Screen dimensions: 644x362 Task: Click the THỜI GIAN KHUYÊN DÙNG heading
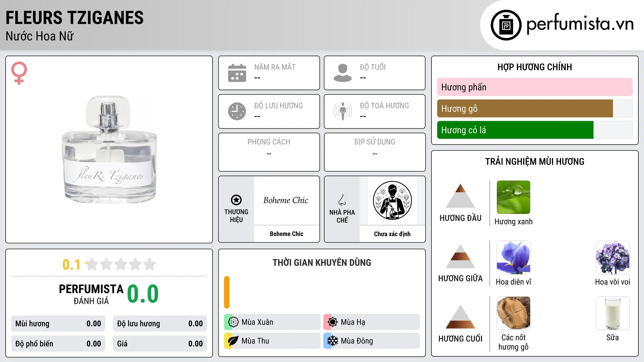322,262
